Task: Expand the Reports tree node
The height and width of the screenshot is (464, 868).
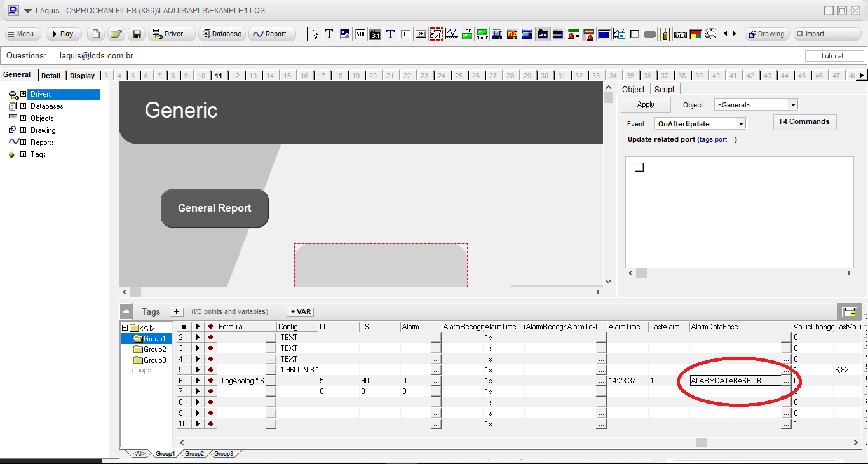Action: 23,142
